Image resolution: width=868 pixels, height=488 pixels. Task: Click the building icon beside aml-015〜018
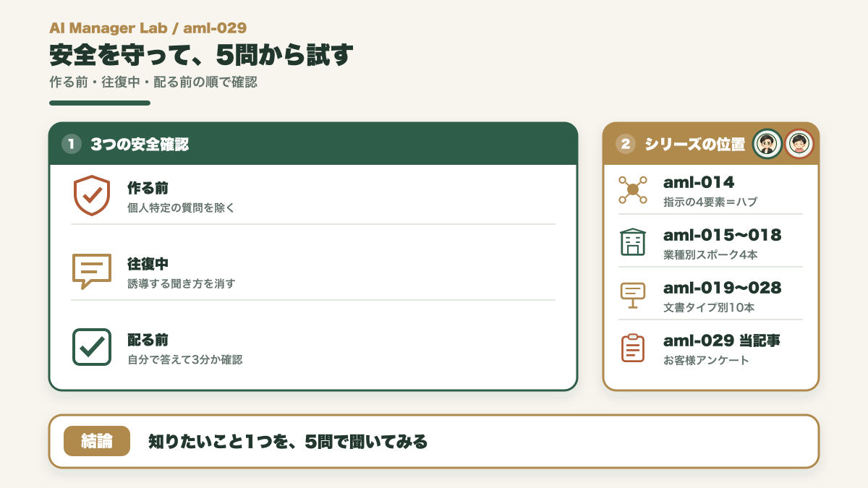pyautogui.click(x=633, y=241)
